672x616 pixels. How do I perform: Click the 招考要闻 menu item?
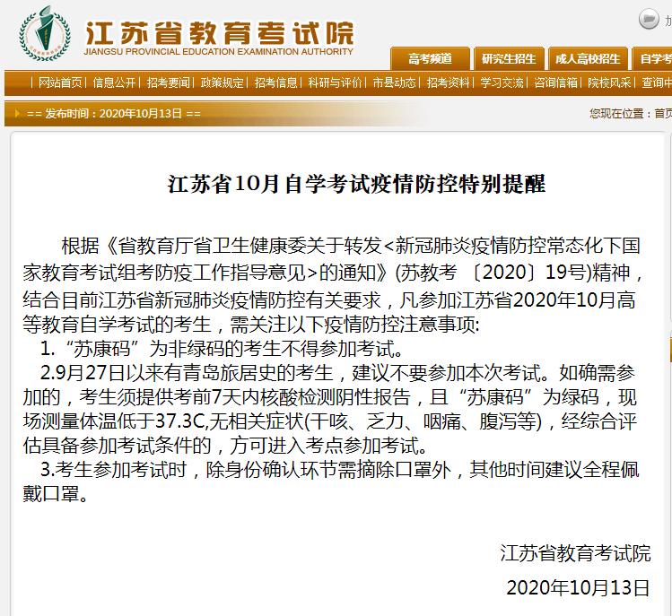click(x=168, y=82)
